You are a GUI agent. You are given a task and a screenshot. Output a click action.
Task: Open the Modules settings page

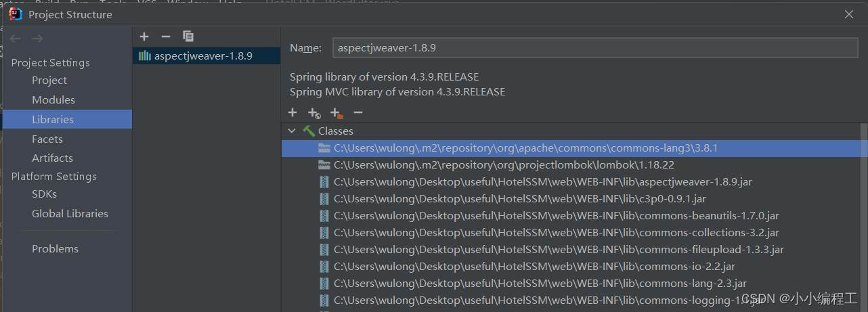(53, 100)
